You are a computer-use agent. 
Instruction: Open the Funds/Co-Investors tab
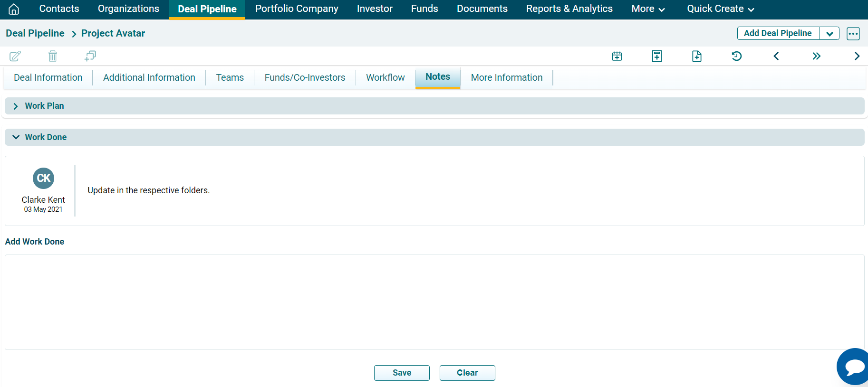[x=305, y=77]
